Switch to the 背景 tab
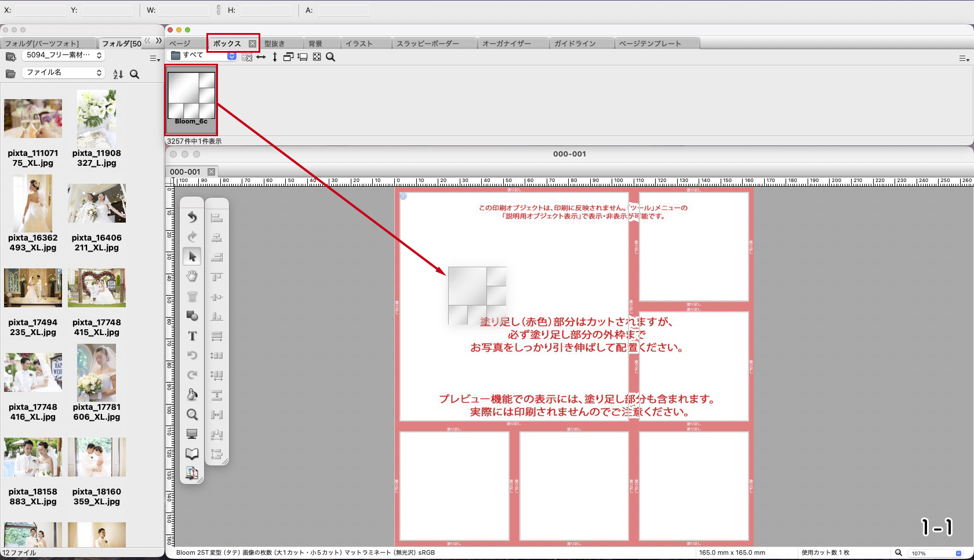The width and height of the screenshot is (974, 560). [315, 43]
